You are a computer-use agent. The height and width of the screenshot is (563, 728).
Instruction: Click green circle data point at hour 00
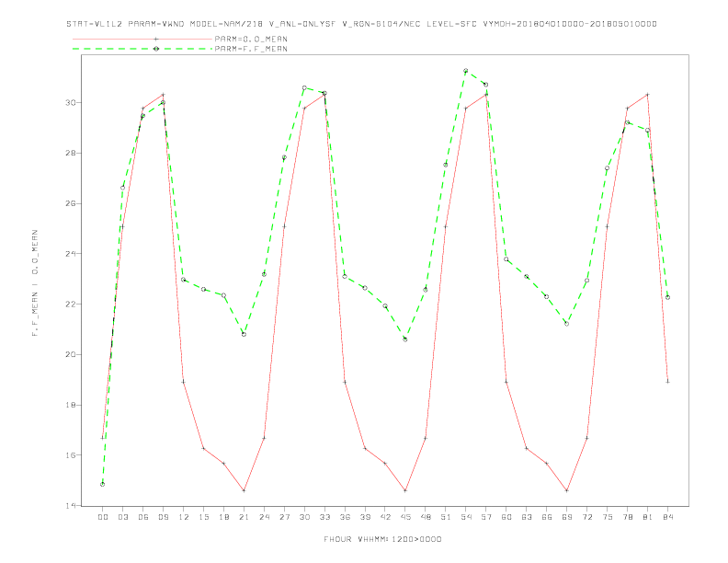pyautogui.click(x=103, y=484)
